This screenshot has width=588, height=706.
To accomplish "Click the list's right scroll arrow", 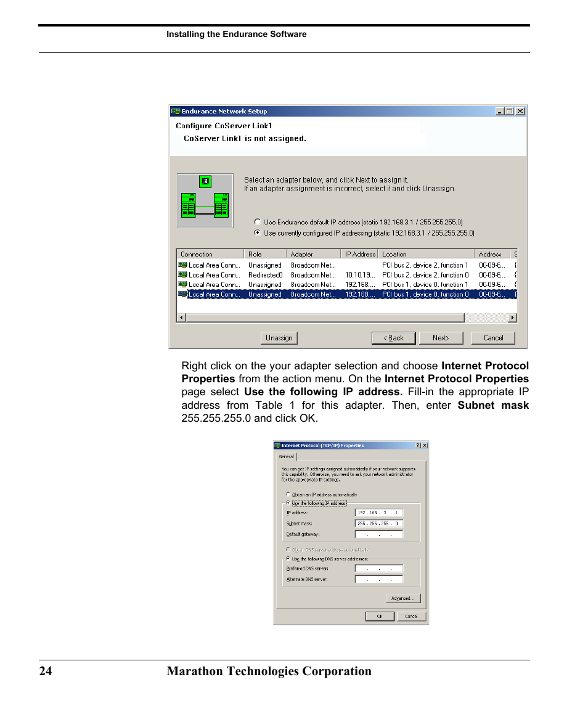I will [x=512, y=318].
